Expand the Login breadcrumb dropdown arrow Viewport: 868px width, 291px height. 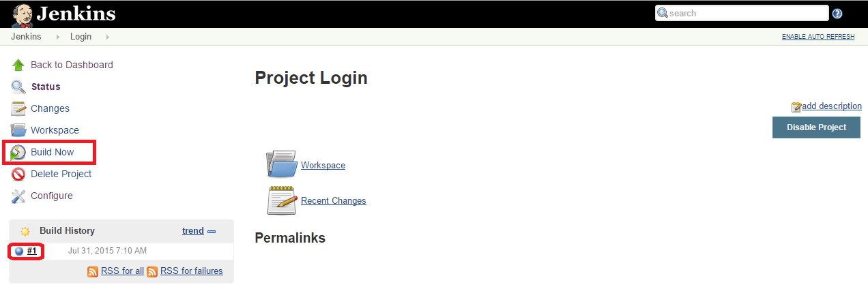[108, 37]
